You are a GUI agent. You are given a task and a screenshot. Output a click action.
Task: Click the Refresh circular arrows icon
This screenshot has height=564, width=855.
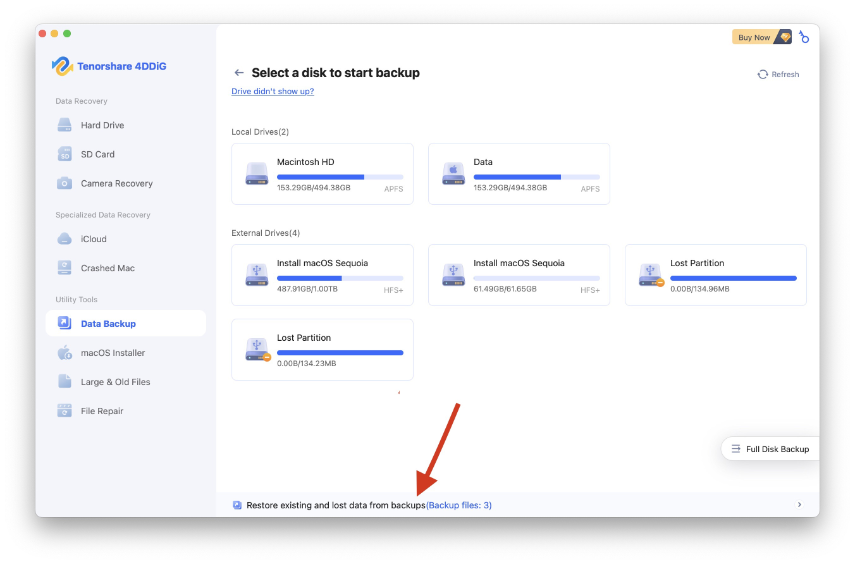pyautogui.click(x=762, y=74)
